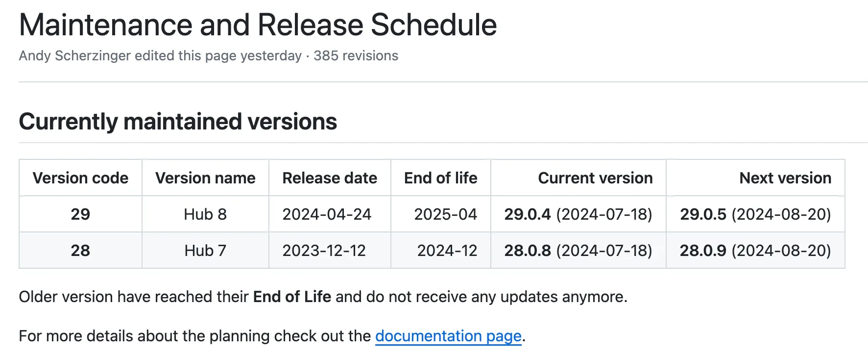Click the Current version column header

click(x=595, y=178)
